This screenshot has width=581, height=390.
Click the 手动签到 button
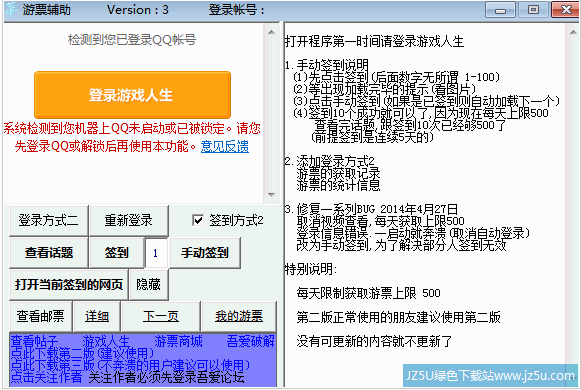tap(205, 253)
